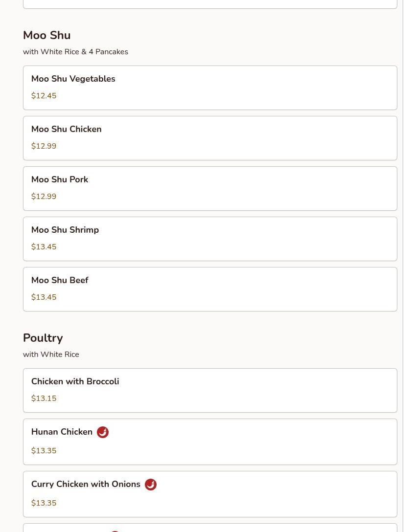Select the Moo Shu Beef item
The height and width of the screenshot is (532, 413).
pos(210,289)
